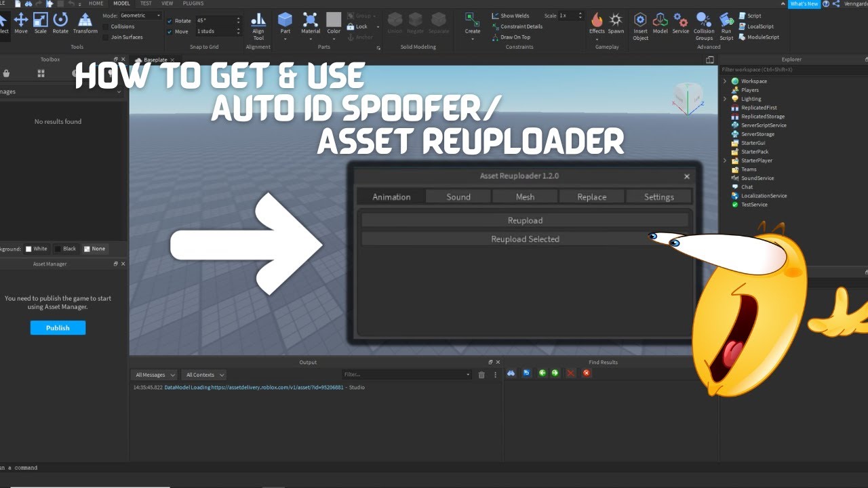Click the Lock tool
The image size is (868, 488).
357,26
